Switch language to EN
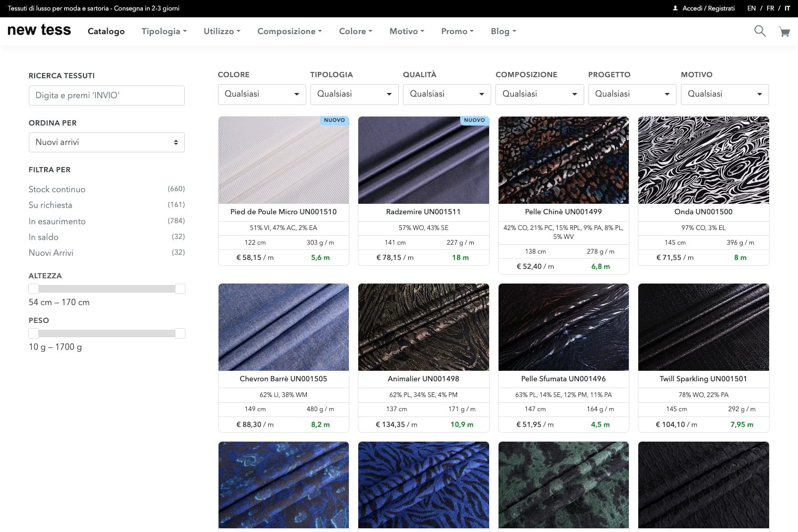 coord(751,8)
